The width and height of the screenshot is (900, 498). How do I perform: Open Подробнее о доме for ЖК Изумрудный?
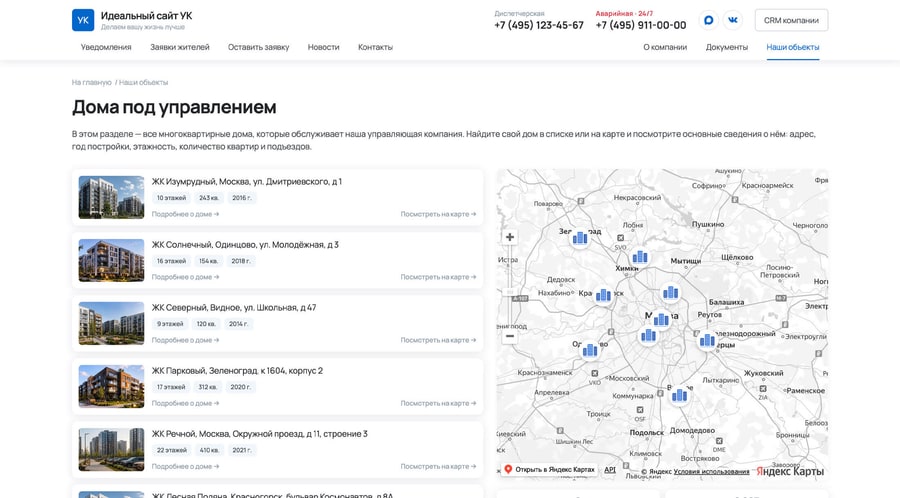click(x=185, y=214)
